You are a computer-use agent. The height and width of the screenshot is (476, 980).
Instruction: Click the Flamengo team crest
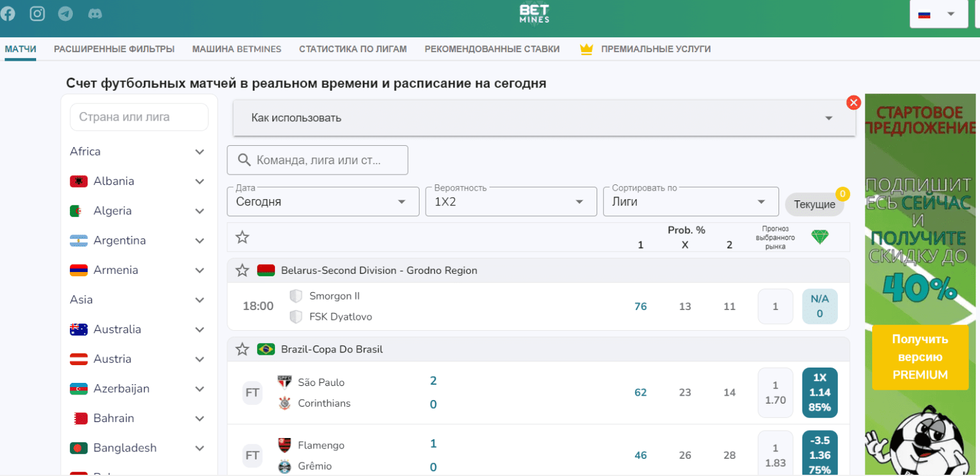(285, 445)
